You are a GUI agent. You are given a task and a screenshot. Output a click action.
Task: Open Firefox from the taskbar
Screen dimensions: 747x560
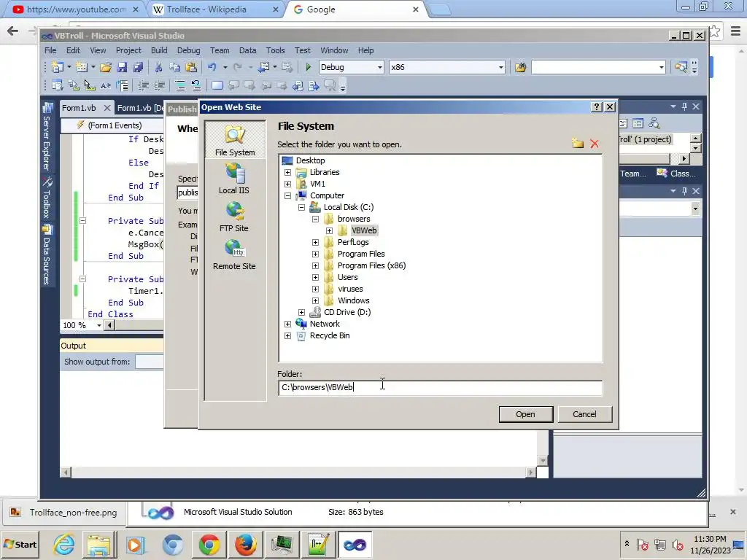point(245,544)
